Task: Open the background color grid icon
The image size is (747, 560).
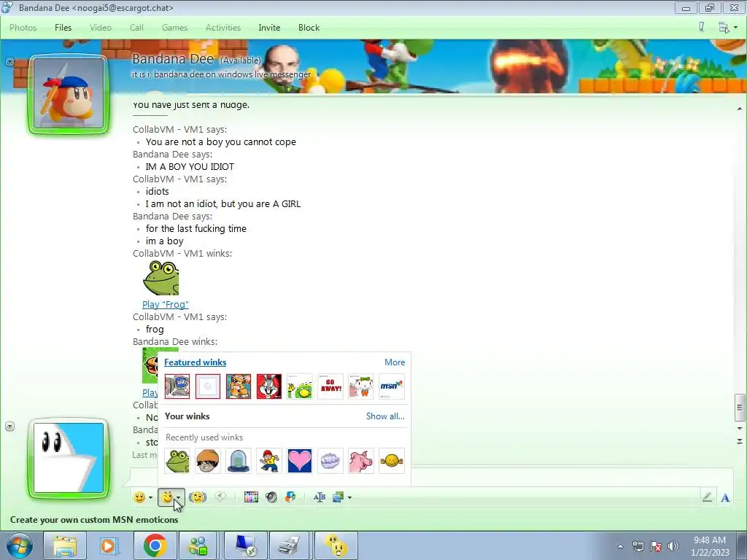Action: (251, 497)
